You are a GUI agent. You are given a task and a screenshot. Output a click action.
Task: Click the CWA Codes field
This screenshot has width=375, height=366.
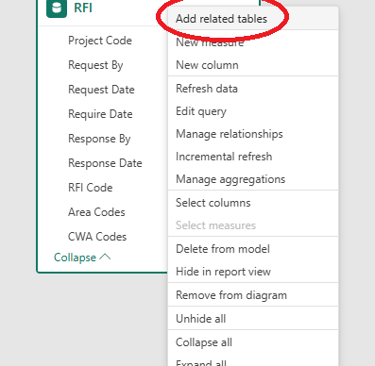coord(97,237)
